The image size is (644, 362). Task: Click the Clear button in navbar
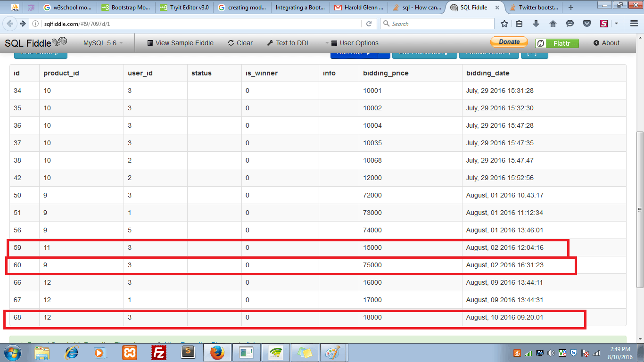[x=240, y=43]
